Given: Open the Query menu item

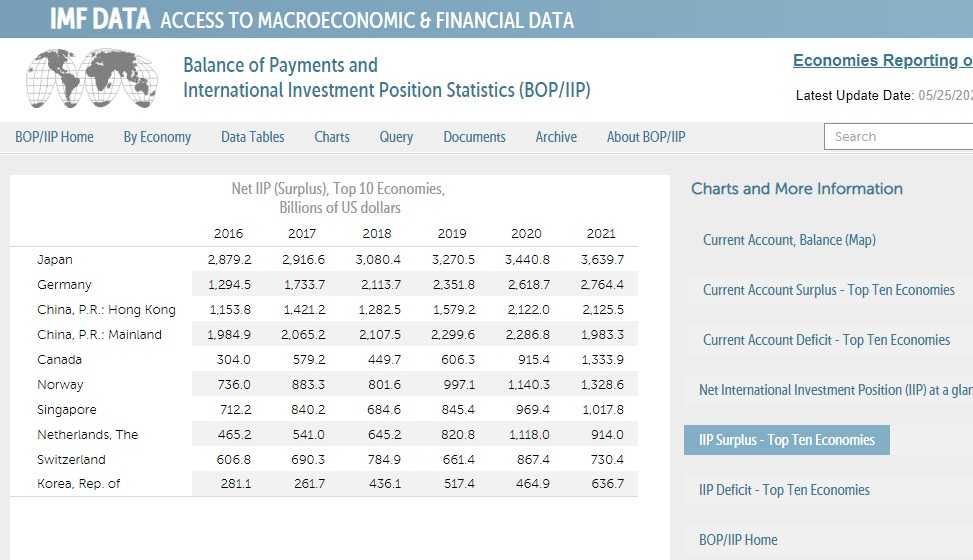Looking at the screenshot, I should tap(396, 137).
